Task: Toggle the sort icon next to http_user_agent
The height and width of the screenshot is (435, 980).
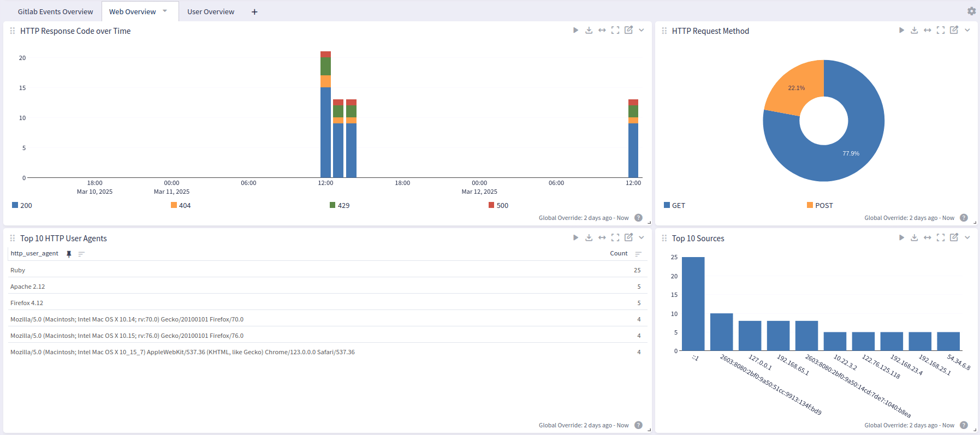Action: point(81,254)
